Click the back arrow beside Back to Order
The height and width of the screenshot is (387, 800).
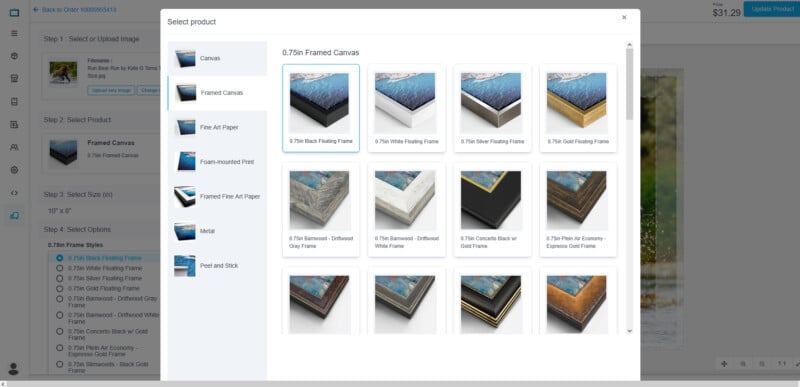[36, 10]
